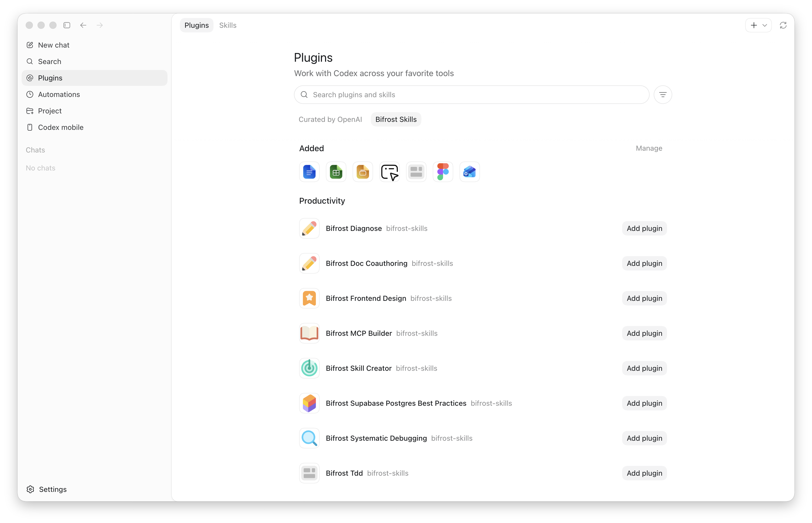Open the green spreadsheet added plugin icon

coord(336,172)
